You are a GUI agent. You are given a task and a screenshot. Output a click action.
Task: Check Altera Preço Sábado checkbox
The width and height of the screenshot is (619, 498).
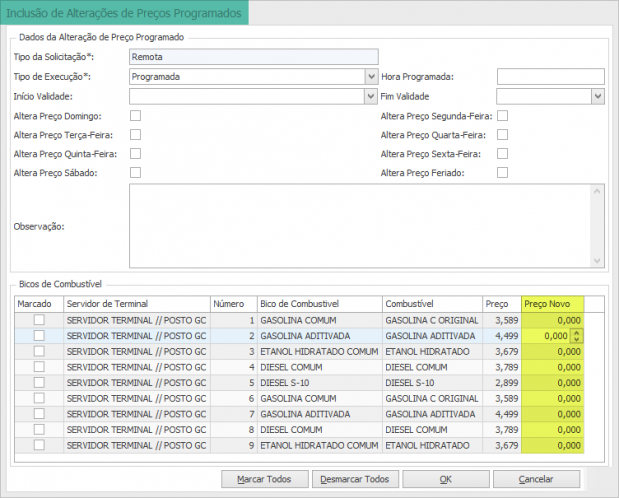click(135, 173)
